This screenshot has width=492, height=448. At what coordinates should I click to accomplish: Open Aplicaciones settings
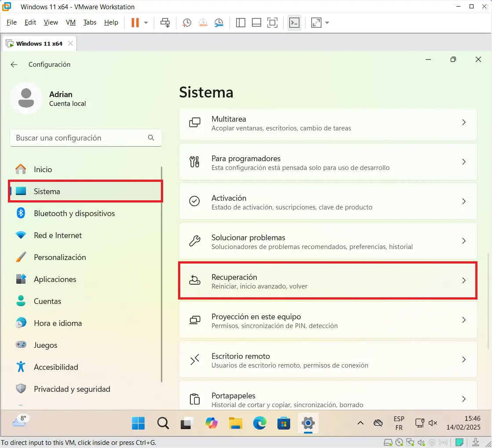click(85, 279)
